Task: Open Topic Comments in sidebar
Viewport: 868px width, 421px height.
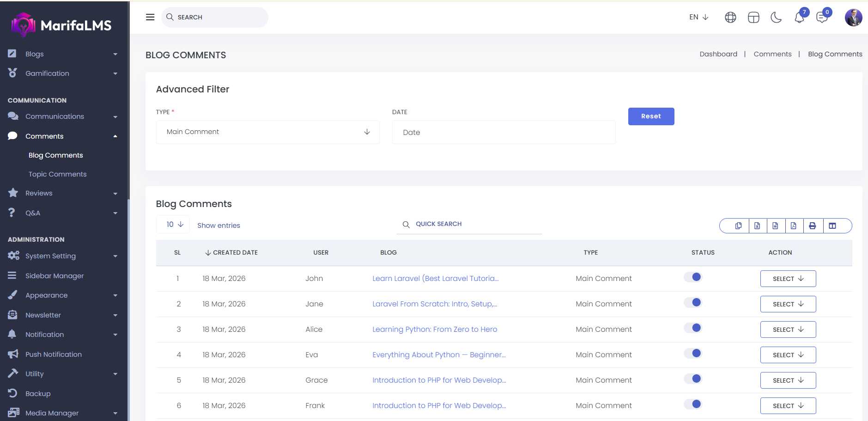Action: click(x=57, y=174)
